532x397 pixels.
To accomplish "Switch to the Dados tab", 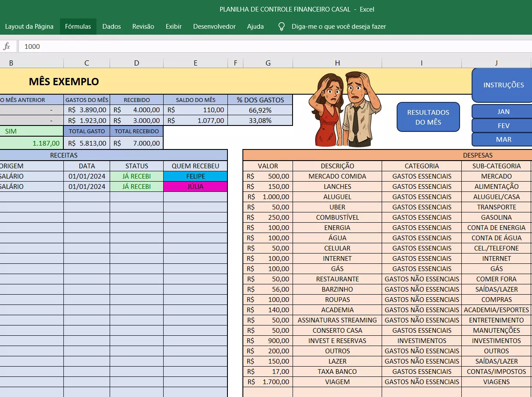I will [x=111, y=27].
